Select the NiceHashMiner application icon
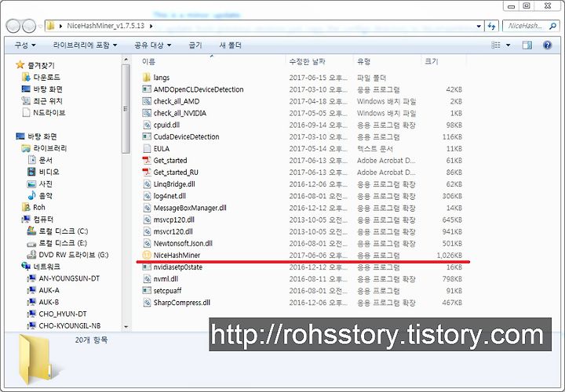 (x=146, y=256)
